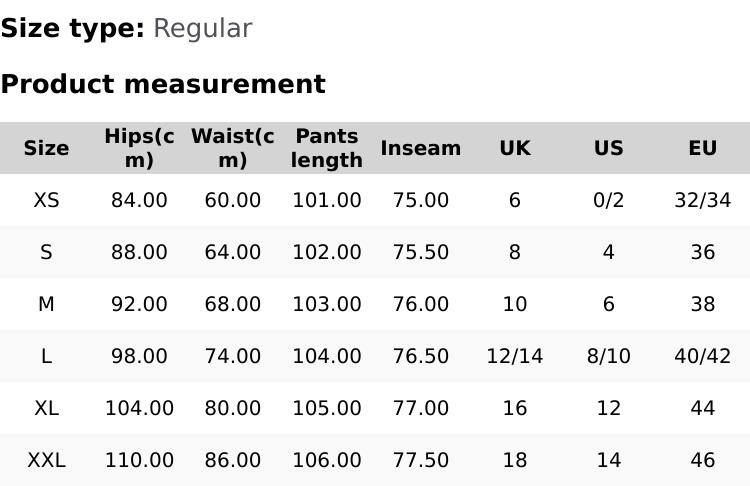Click the 64.00 waist value for S
Viewport: 750px width, 486px height.
(232, 252)
